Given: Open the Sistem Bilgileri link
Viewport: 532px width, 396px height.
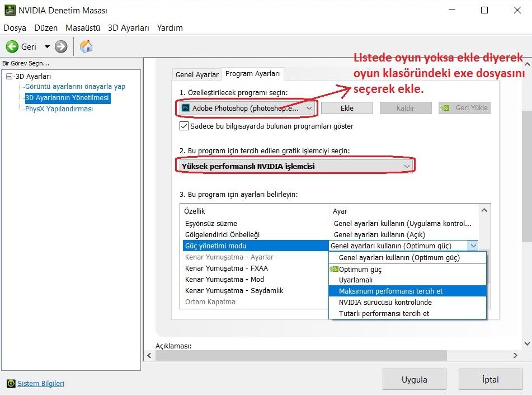Looking at the screenshot, I should (x=41, y=384).
